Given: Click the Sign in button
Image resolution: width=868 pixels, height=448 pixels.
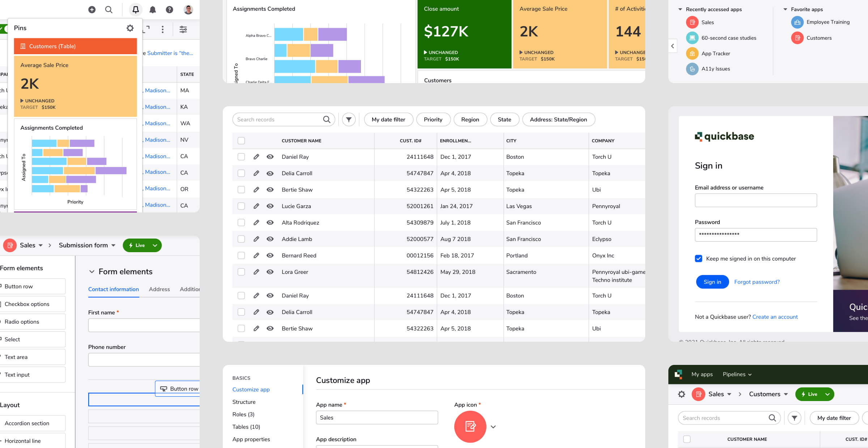Looking at the screenshot, I should 712,282.
